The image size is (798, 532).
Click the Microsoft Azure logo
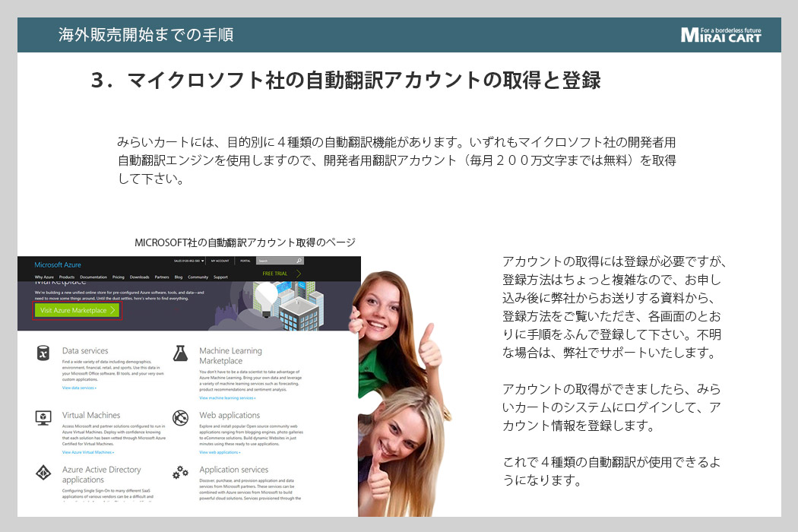(x=58, y=264)
